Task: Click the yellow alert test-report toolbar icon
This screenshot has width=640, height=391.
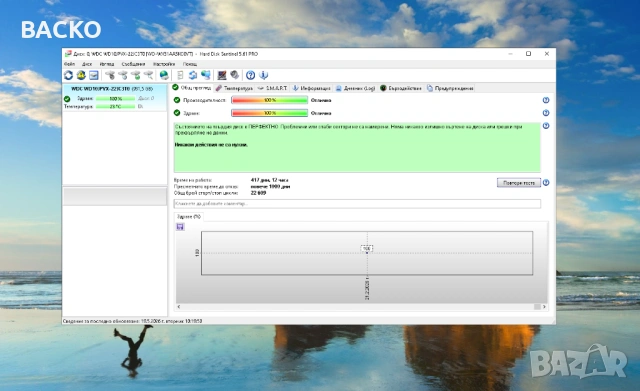Action: 81,75
